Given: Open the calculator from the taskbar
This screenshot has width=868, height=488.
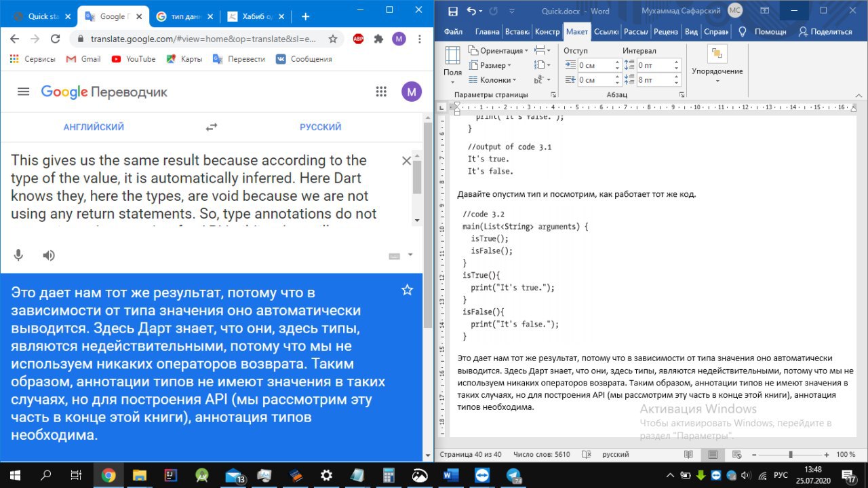Looking at the screenshot, I should tap(389, 474).
